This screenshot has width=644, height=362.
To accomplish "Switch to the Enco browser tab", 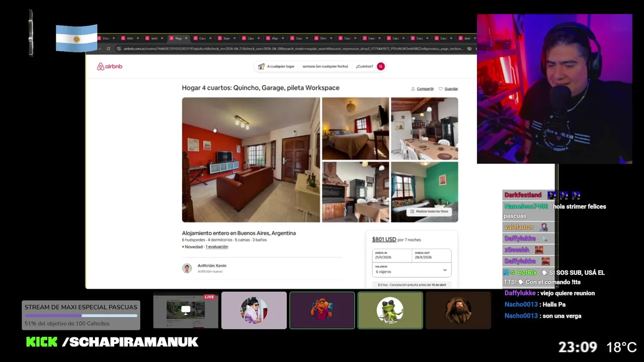I will (106, 38).
